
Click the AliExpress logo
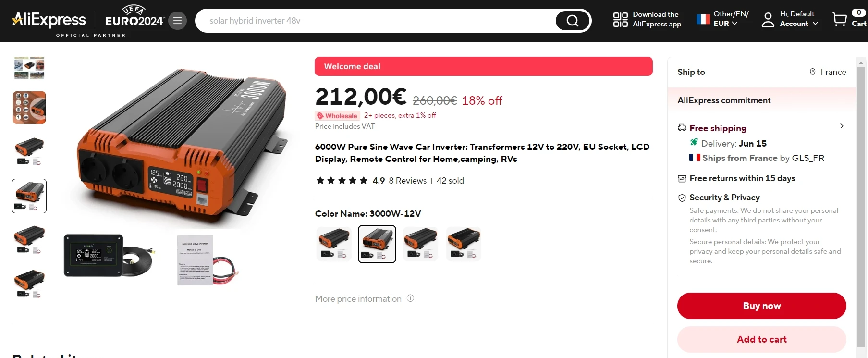(x=49, y=20)
